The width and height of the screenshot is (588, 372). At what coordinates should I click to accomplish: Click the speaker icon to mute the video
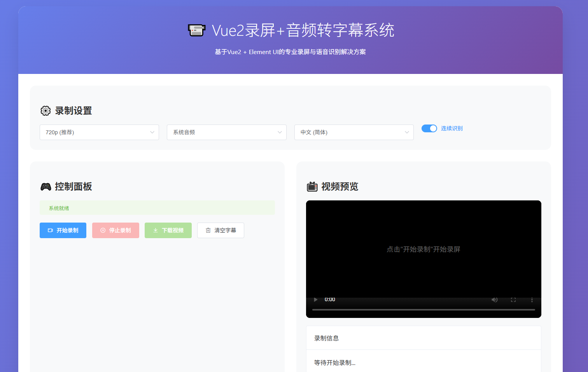(494, 300)
